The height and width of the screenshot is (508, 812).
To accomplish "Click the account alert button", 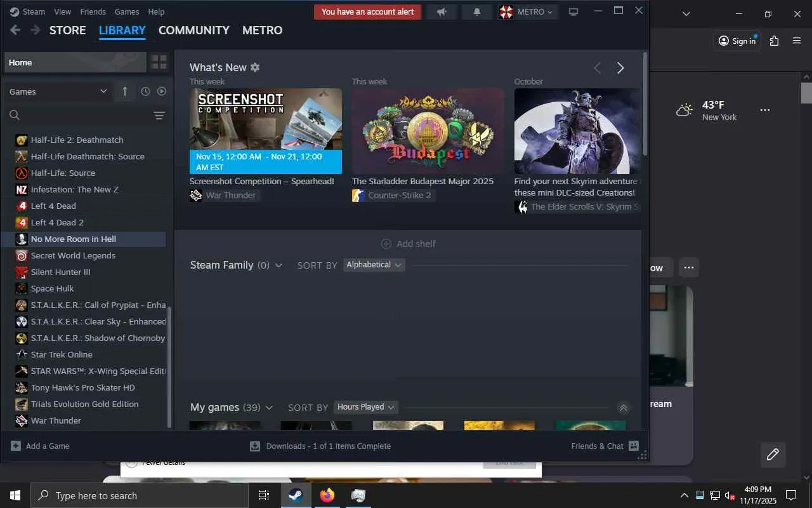I will click(367, 11).
